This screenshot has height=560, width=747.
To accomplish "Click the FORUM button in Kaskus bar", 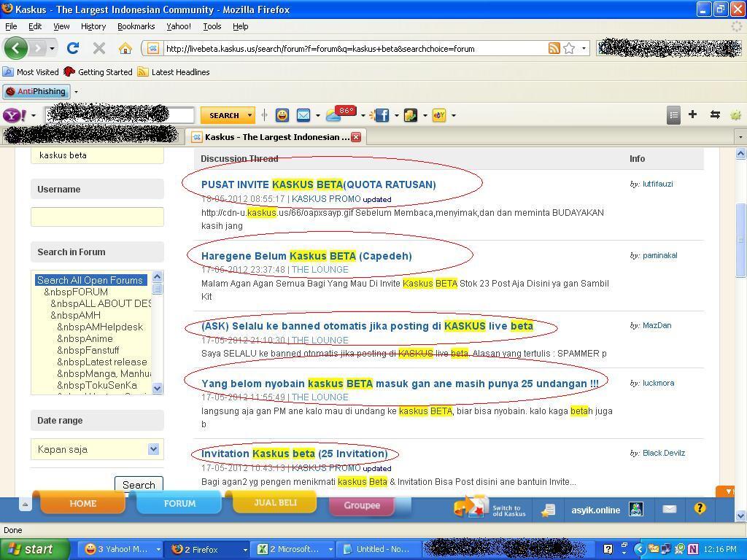I will point(179,503).
